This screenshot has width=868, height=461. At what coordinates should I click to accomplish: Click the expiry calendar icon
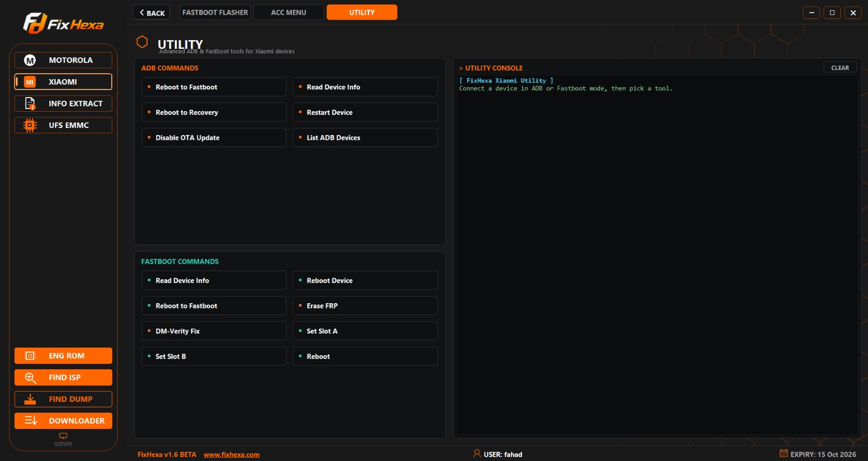(x=784, y=453)
